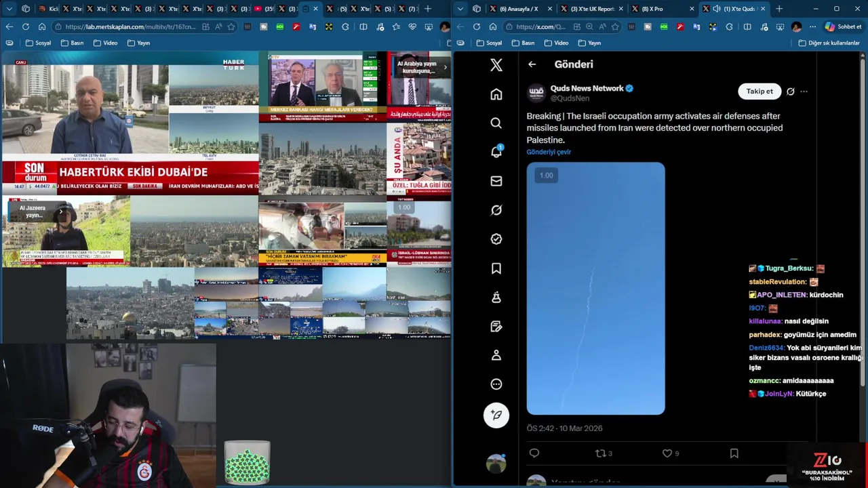Open Video bookmarks folder in left browser

pyautogui.click(x=105, y=43)
